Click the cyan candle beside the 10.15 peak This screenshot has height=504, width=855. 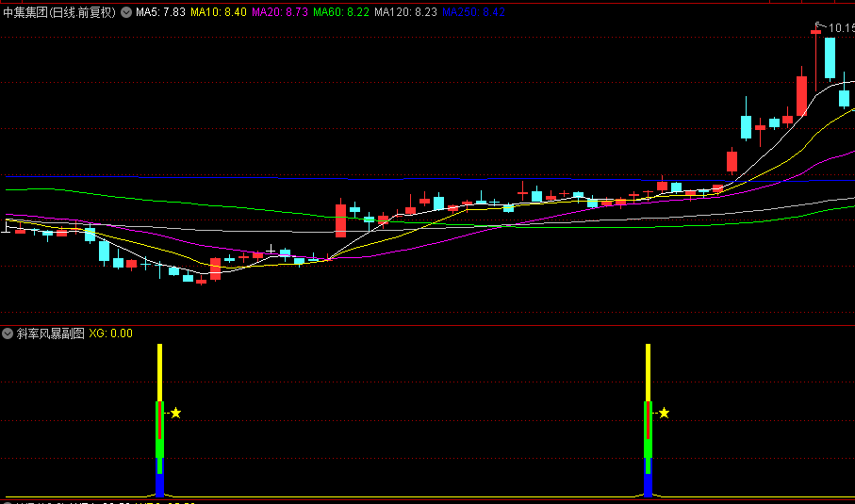[x=830, y=58]
